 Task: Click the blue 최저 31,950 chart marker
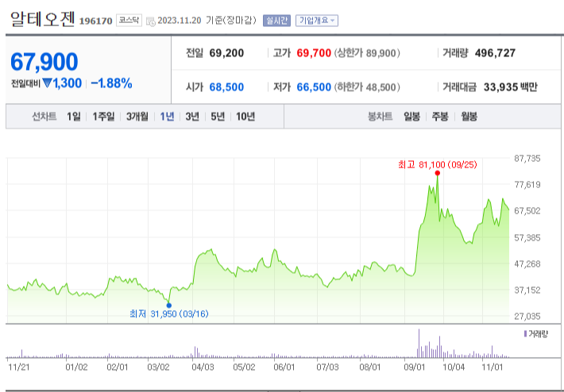[169, 306]
